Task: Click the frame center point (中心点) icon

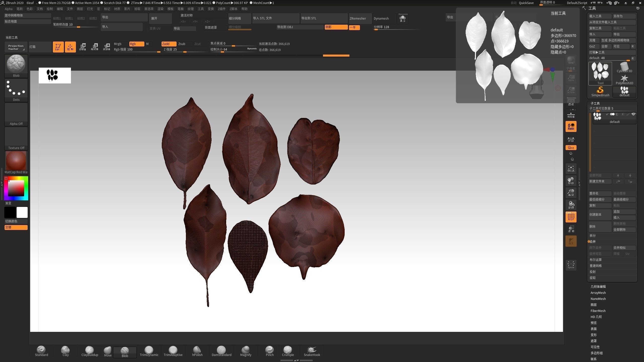Action: coord(571,169)
